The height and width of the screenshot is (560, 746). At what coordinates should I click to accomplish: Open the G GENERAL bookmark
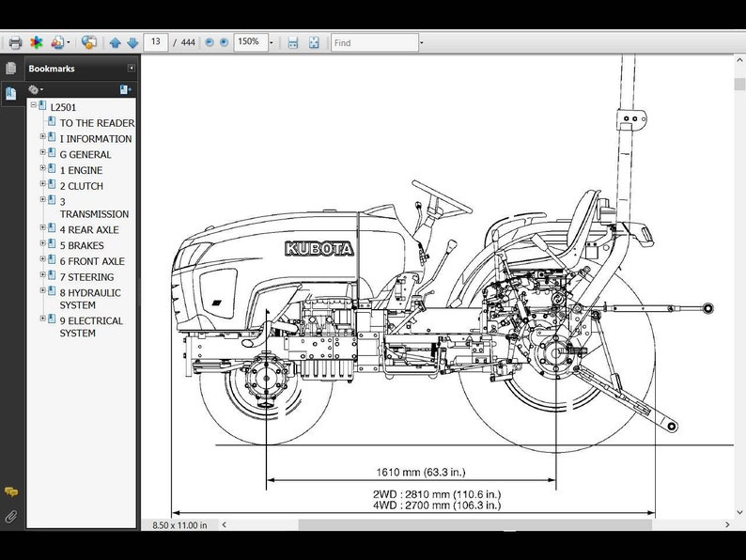click(x=85, y=154)
